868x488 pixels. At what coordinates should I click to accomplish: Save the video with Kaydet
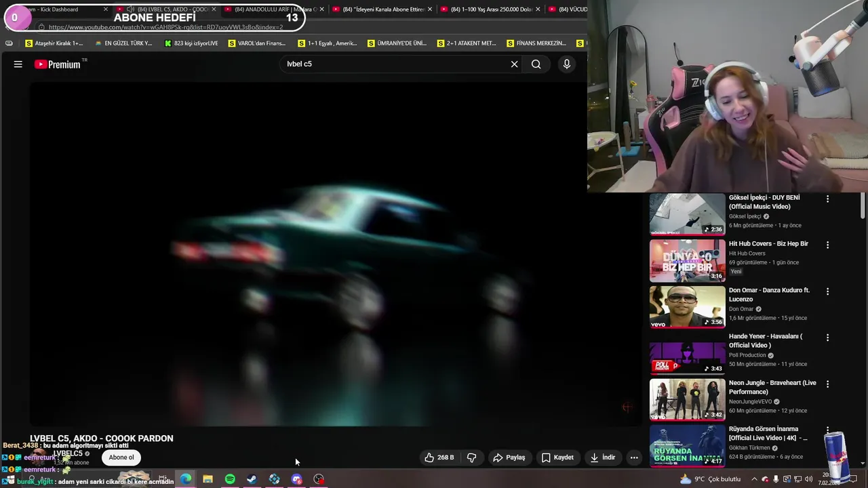(557, 457)
